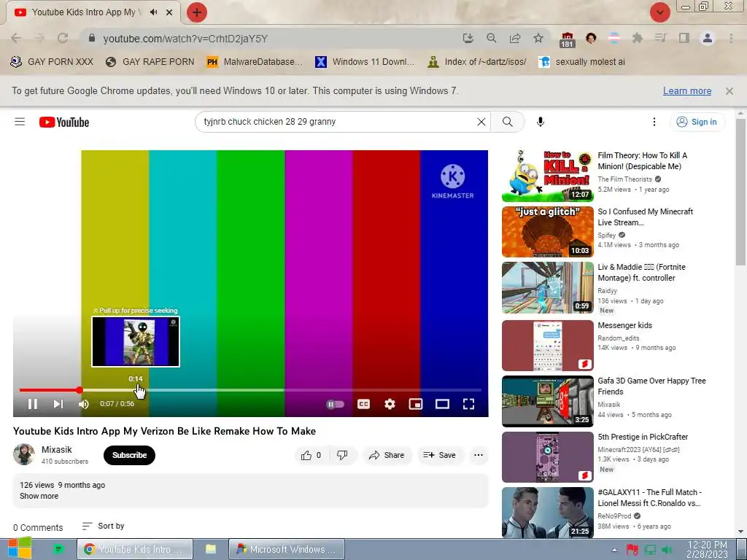Open the zoom magnifier in address bar

point(491,38)
